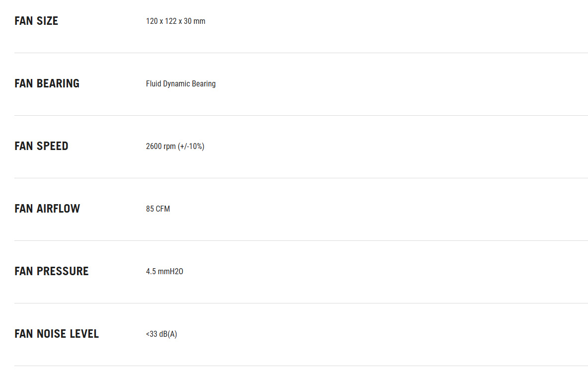Click the word SIZE in spec label
Image resolution: width=588 pixels, height=376 pixels.
tap(47, 21)
